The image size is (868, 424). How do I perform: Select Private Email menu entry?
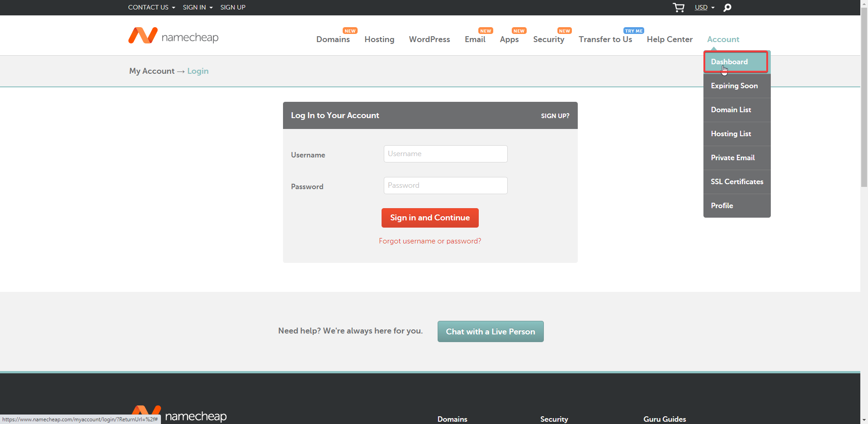click(x=737, y=158)
